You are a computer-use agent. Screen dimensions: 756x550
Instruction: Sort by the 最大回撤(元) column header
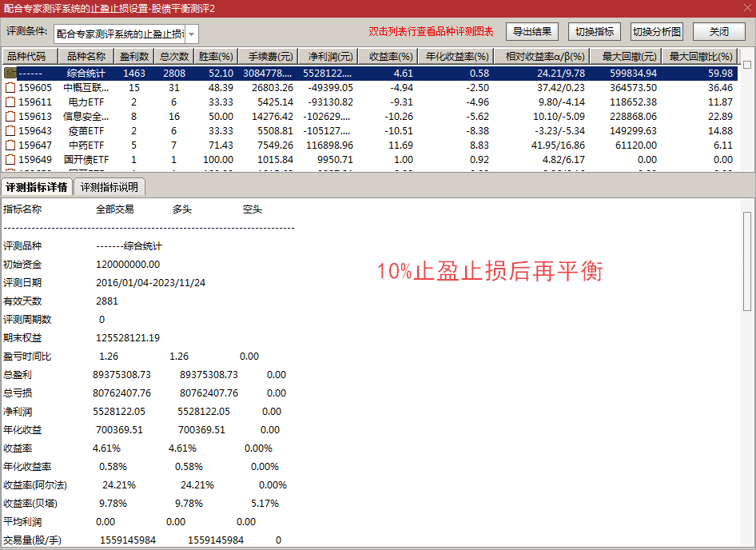coord(626,57)
